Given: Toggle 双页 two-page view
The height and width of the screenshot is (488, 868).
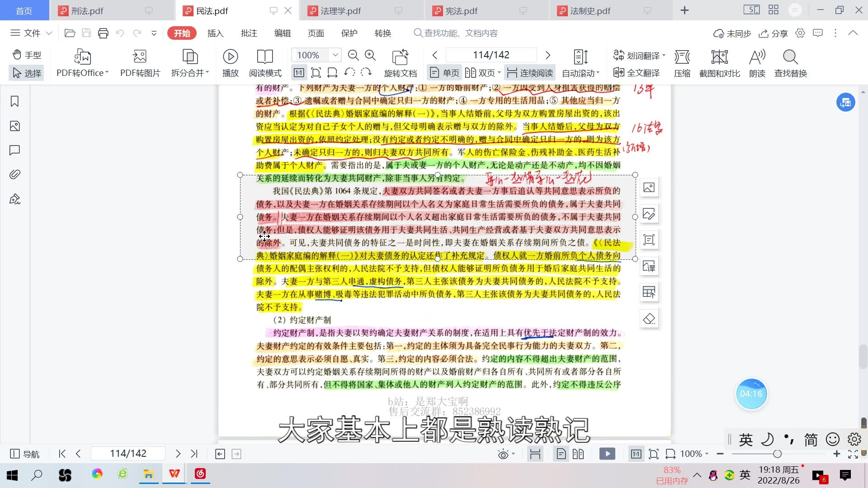Looking at the screenshot, I should pos(483,73).
